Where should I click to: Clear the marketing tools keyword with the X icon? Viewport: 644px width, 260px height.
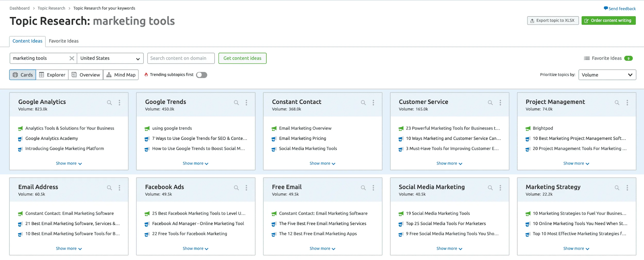click(x=72, y=58)
